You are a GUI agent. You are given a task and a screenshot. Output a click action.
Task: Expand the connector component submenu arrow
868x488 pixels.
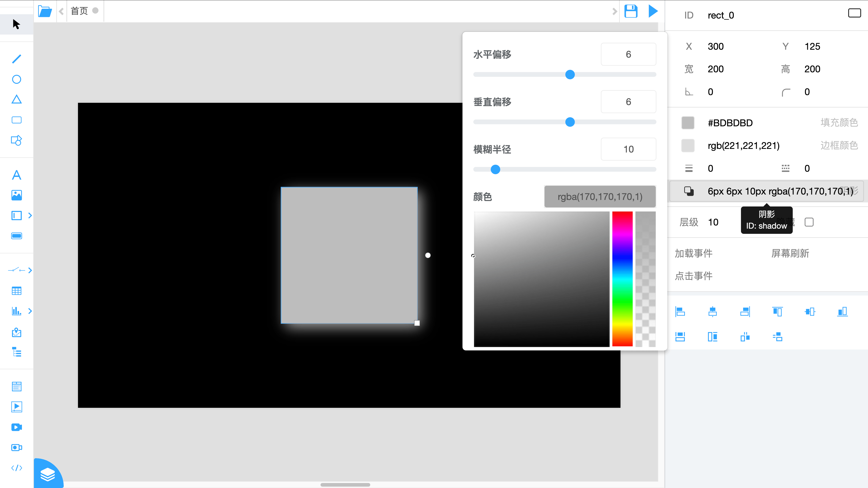(30, 270)
